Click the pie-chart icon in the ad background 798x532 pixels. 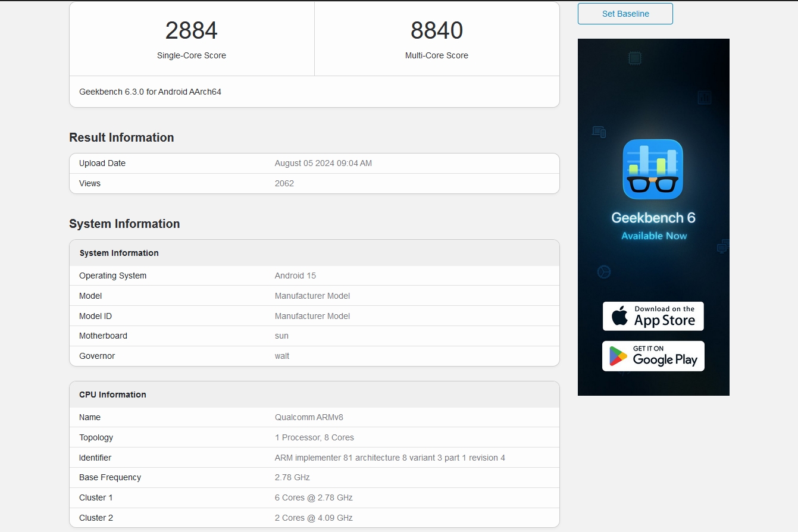[604, 272]
